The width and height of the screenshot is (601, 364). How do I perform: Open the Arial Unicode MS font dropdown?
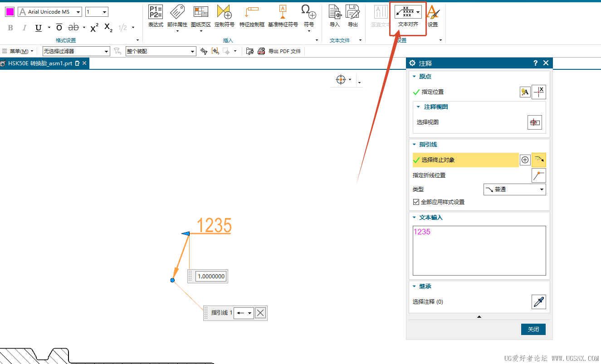(50, 12)
